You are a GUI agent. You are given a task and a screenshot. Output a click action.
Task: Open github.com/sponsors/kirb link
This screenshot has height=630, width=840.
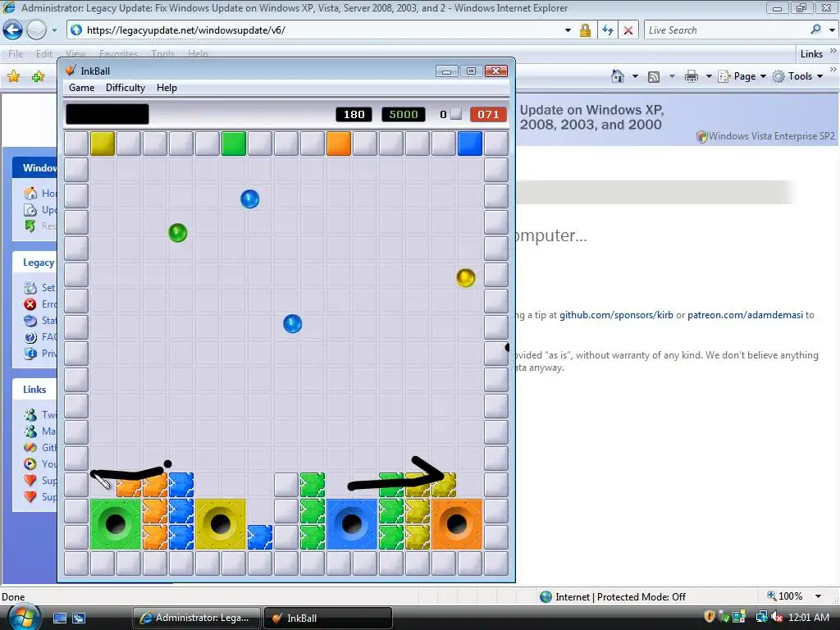pyautogui.click(x=616, y=315)
